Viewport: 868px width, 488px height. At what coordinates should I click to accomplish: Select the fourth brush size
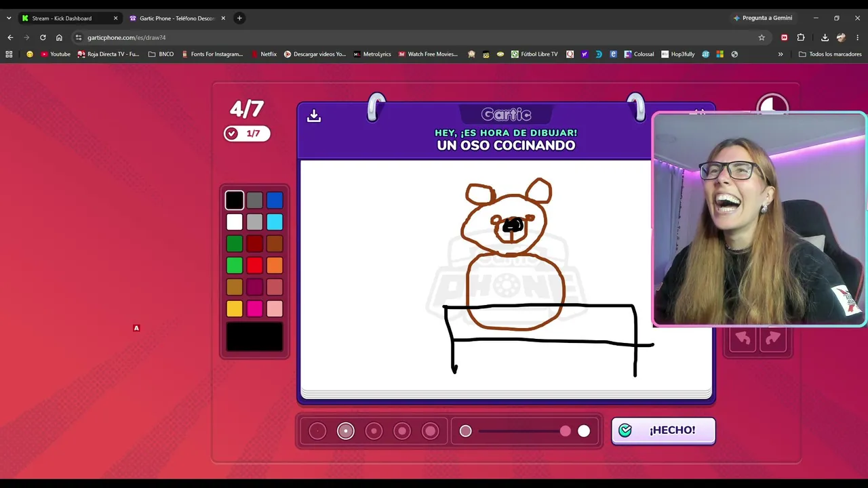[402, 431]
